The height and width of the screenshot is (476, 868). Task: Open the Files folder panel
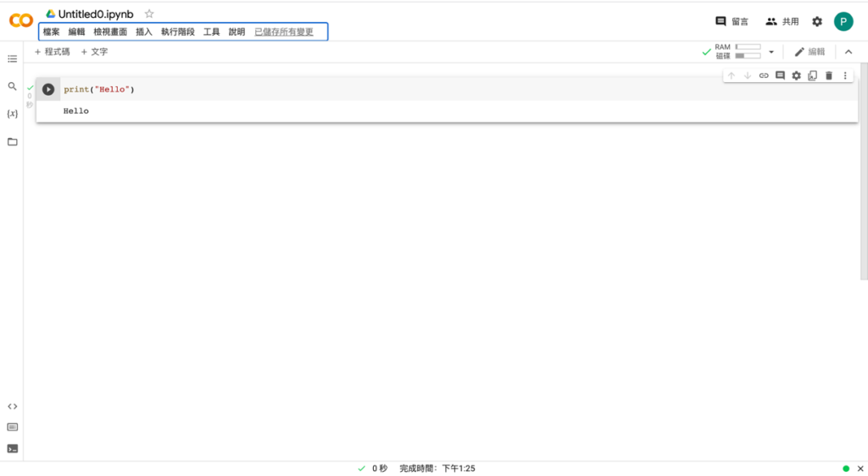[x=12, y=141]
